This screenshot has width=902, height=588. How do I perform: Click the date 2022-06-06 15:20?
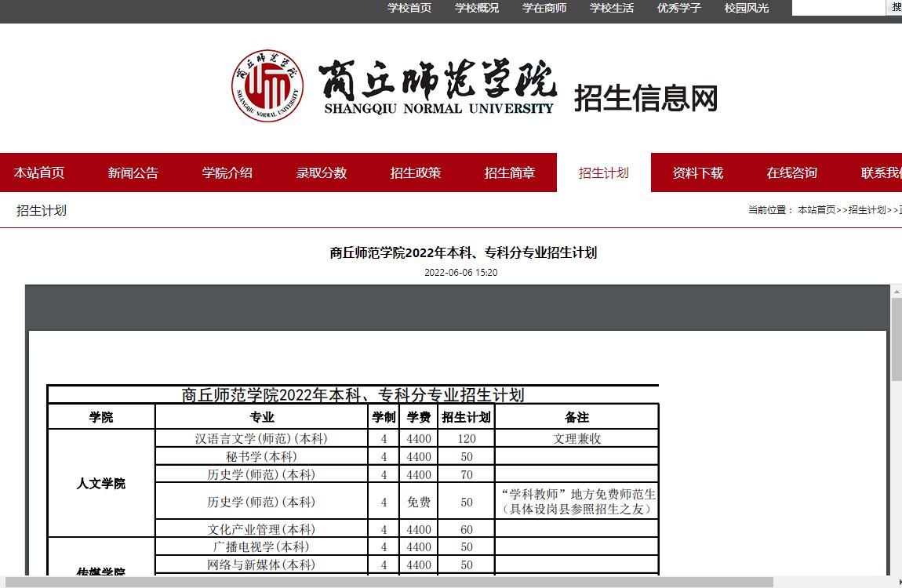460,273
